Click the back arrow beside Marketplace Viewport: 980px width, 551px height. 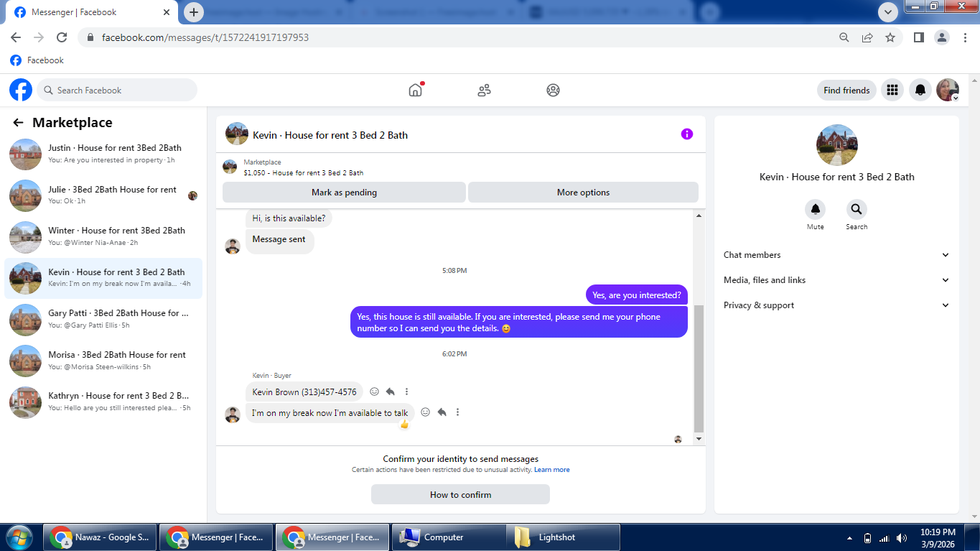(x=18, y=123)
